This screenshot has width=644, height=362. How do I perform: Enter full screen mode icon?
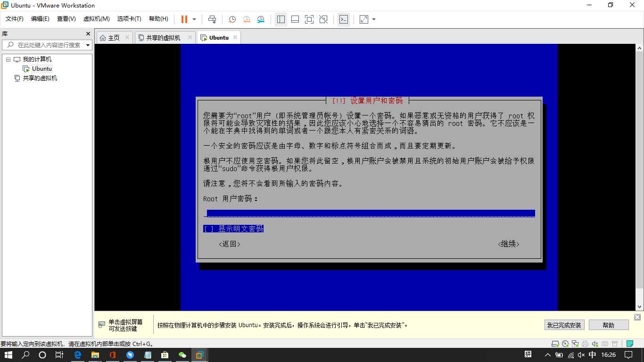[309, 19]
